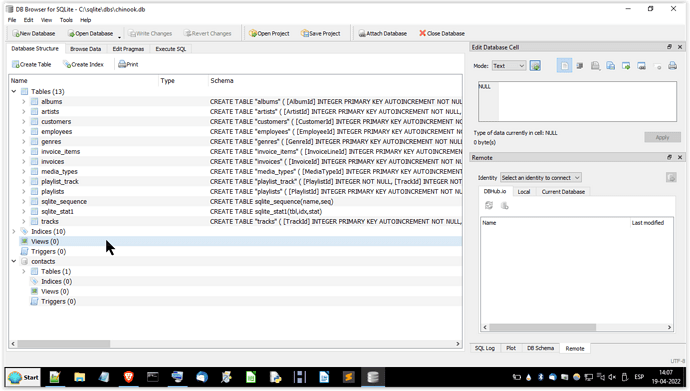Image resolution: width=690 pixels, height=391 pixels.
Task: Click the refresh icon in DBHub.io tab
Action: pos(489,205)
